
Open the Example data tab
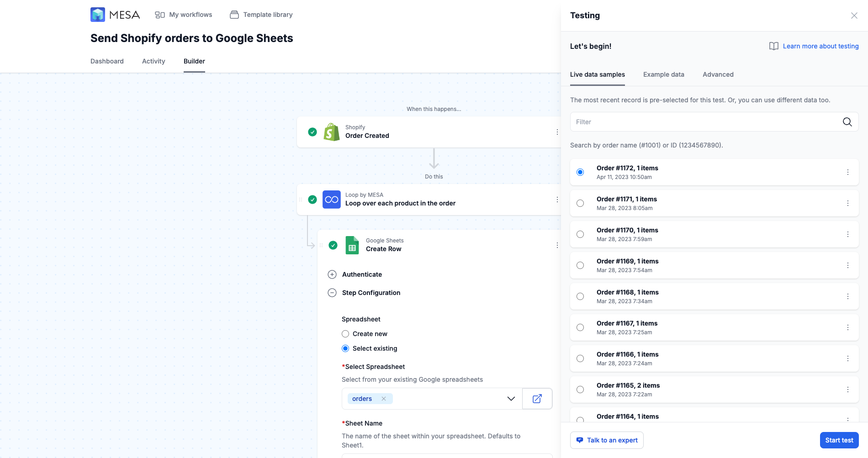[664, 74]
